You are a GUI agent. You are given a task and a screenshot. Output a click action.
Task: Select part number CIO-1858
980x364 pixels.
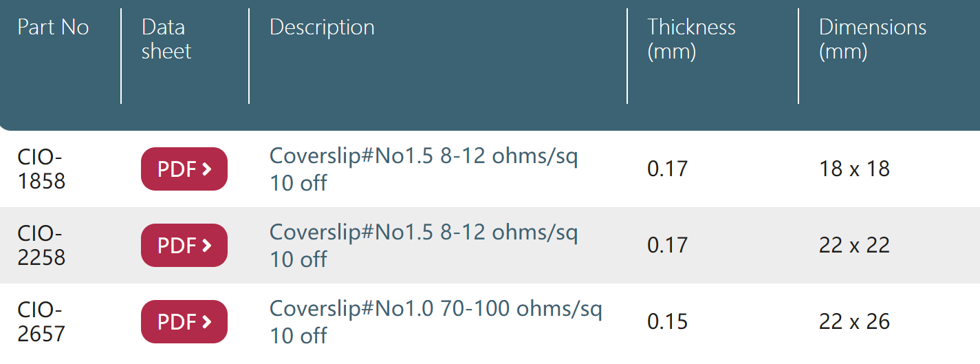pyautogui.click(x=41, y=169)
